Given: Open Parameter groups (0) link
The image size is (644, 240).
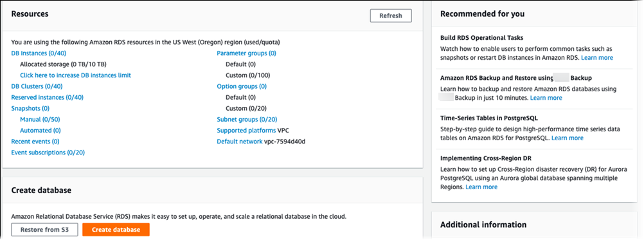Looking at the screenshot, I should pyautogui.click(x=246, y=53).
